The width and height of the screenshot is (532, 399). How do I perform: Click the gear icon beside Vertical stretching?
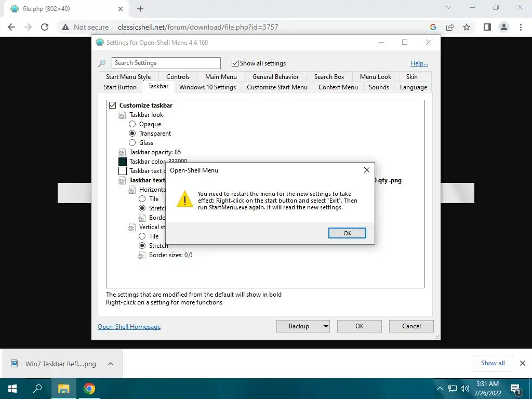click(131, 228)
